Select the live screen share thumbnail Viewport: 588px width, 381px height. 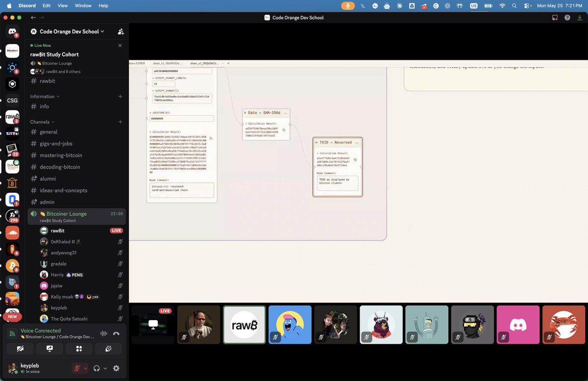click(153, 324)
